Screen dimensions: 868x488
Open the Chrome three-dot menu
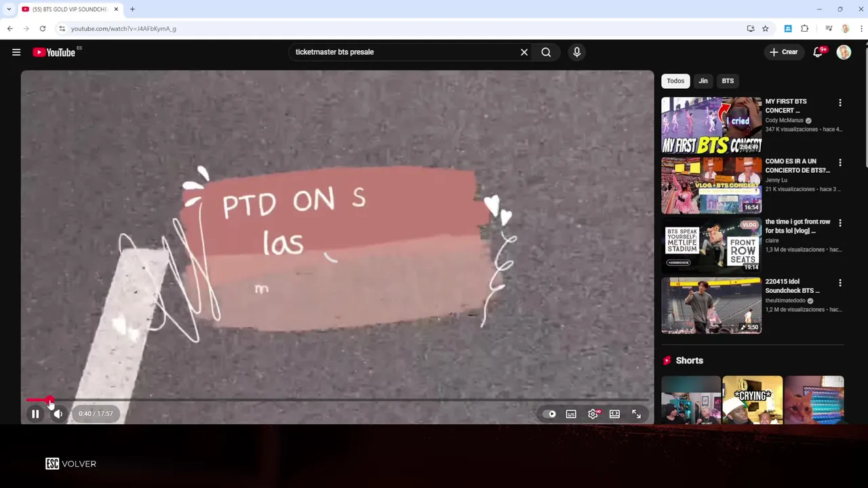pos(861,28)
